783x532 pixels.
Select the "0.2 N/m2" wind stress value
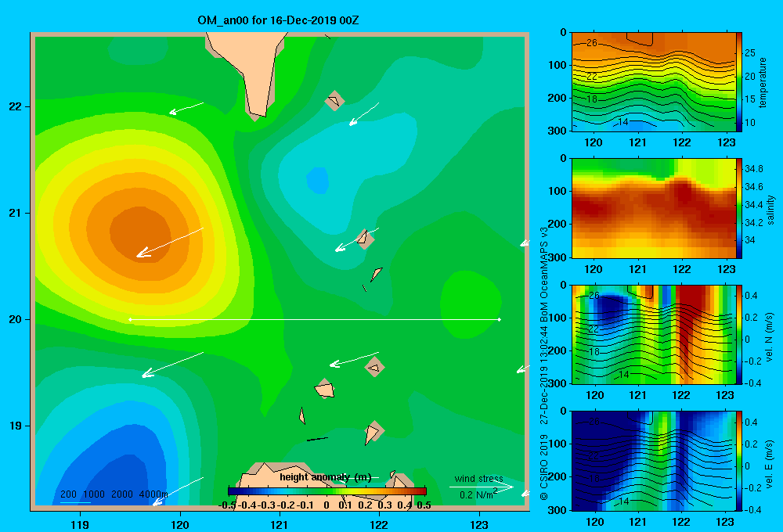point(478,494)
